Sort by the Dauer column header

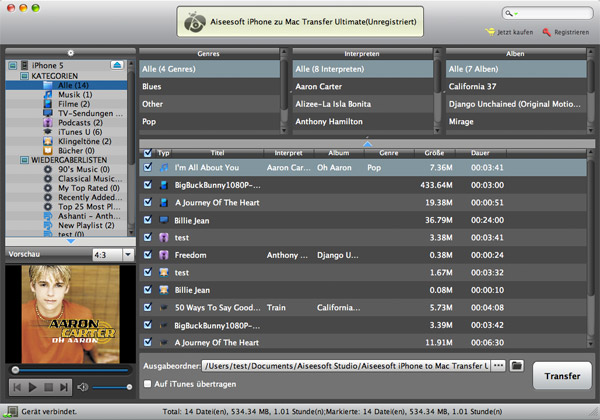pos(480,153)
